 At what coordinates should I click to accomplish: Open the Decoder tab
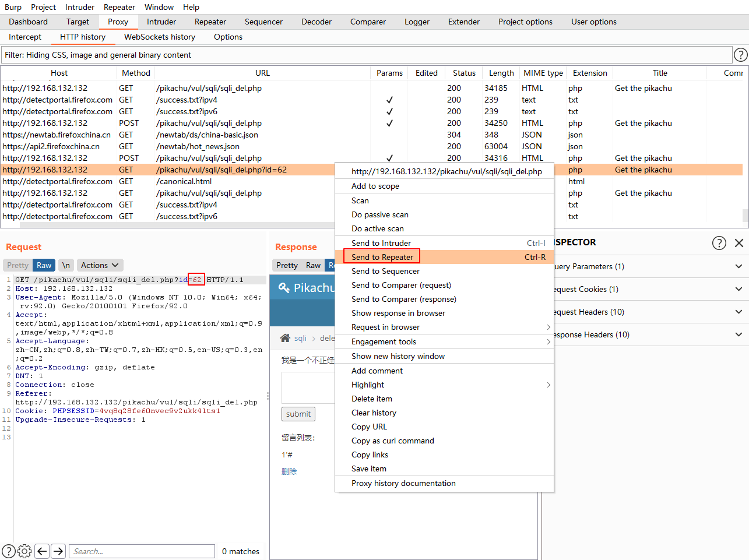coord(317,22)
